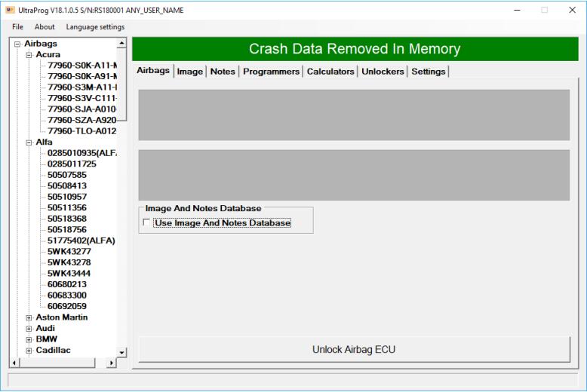Screen dimensions: 587x392
Task: Expand the Cadillac tree node
Action: click(29, 351)
